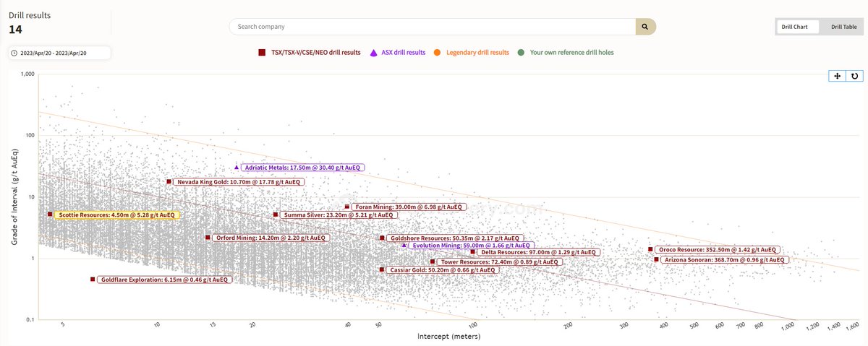Open Foran Mining 39.00m @ 6.98 label
868x346 pixels.
pyautogui.click(x=409, y=207)
